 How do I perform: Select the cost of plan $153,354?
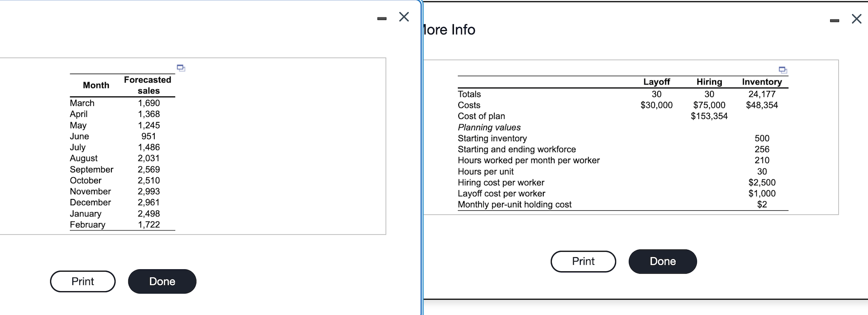coord(709,116)
